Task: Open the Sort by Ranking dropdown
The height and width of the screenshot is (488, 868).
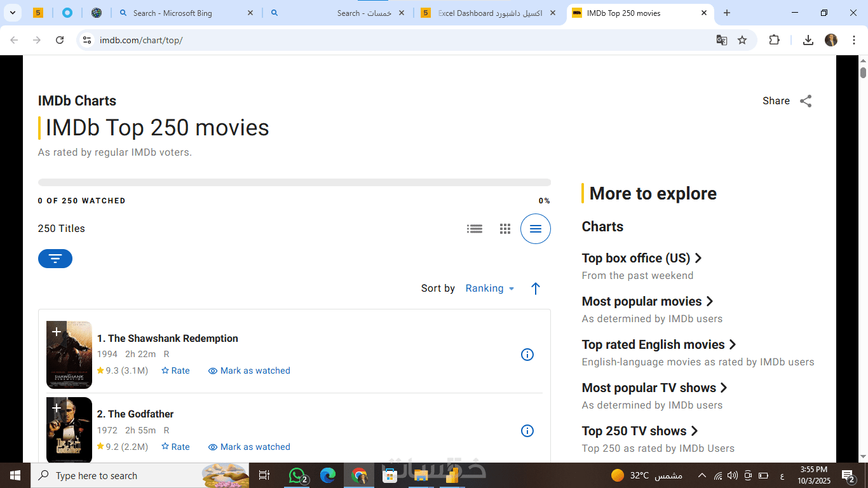Action: tap(490, 288)
